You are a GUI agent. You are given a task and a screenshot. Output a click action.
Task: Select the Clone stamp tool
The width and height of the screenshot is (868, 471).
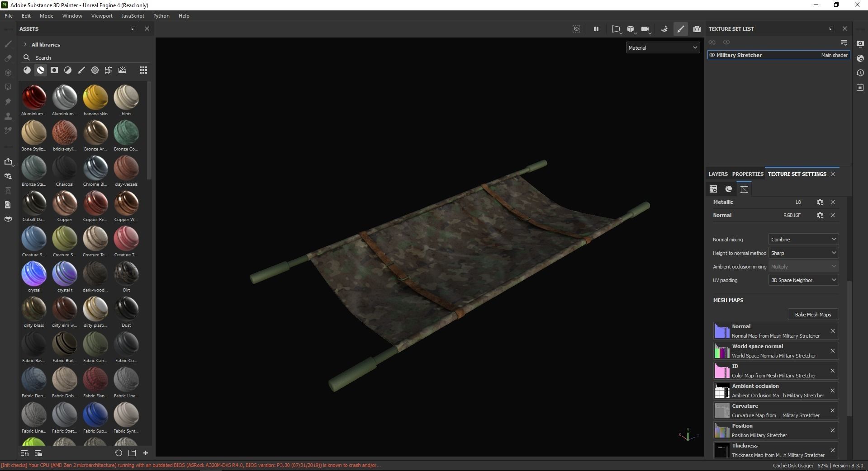8,116
